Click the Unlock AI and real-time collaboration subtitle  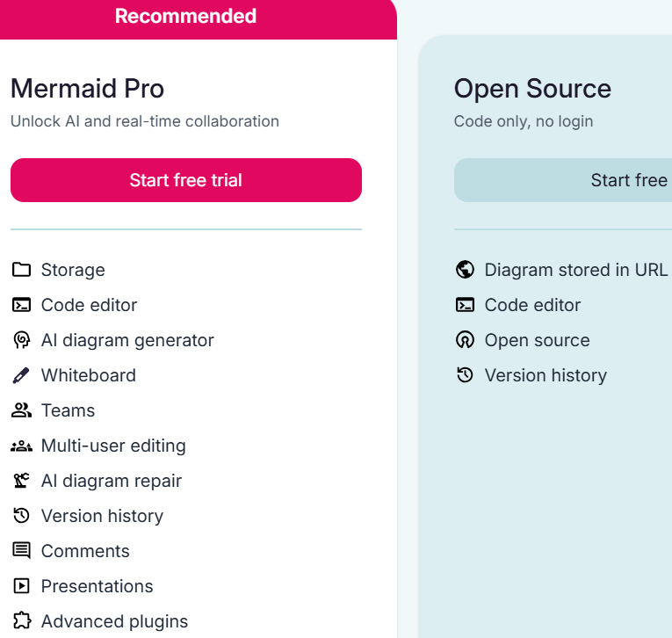pos(145,121)
